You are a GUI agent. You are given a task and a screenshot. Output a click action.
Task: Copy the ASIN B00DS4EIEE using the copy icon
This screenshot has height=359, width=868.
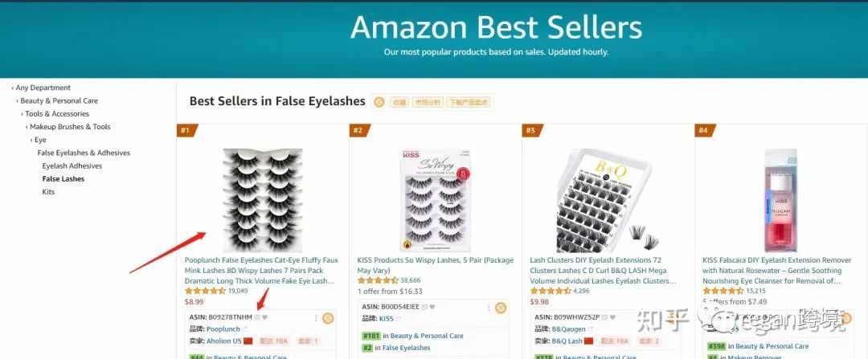tap(424, 307)
